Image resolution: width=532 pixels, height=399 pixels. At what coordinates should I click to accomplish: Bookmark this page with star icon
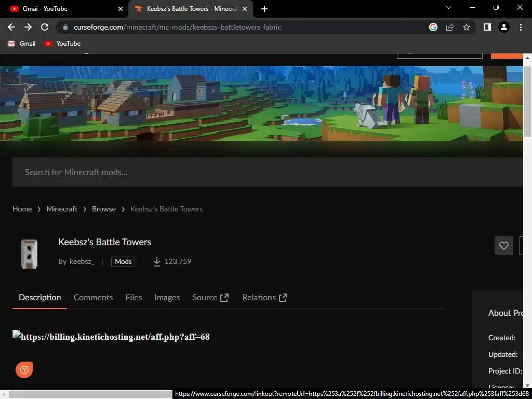pos(467,27)
